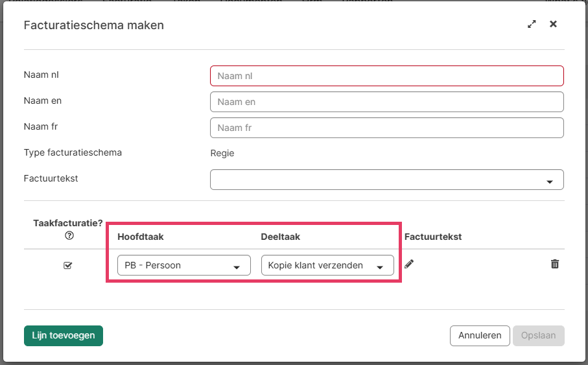Click the Hoofdtaak column header
Viewport: 588px width, 365px height.
pyautogui.click(x=141, y=237)
